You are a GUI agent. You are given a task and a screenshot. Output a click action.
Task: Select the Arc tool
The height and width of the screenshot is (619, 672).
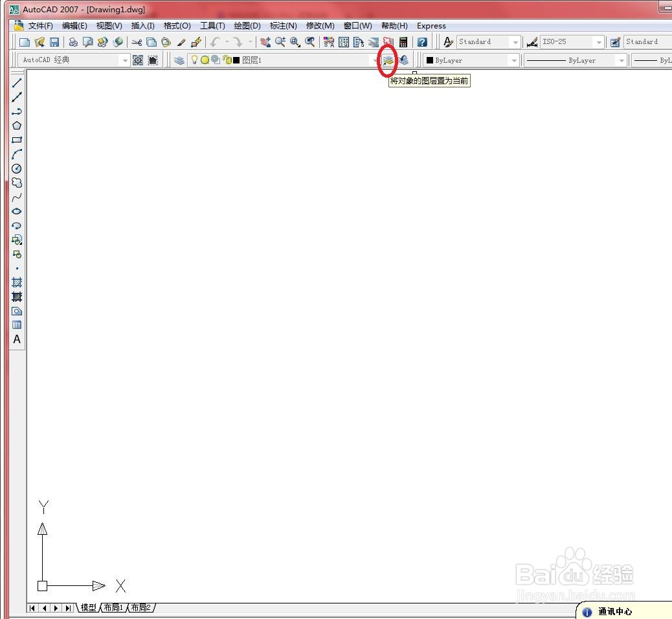(x=17, y=154)
